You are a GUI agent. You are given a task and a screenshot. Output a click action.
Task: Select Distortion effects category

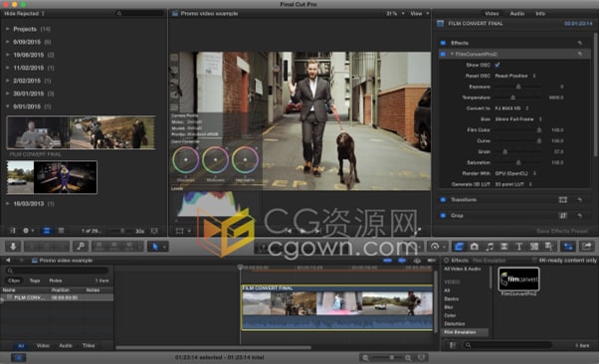click(x=455, y=324)
